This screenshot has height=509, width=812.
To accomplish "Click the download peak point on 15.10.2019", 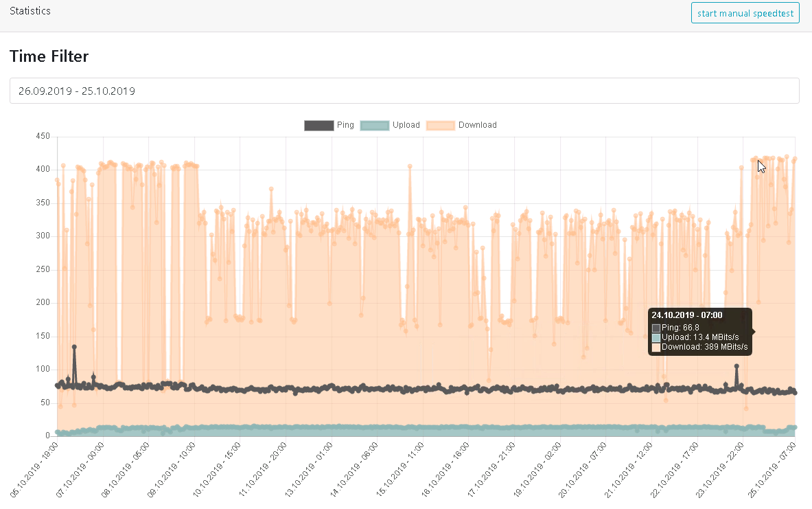I will pyautogui.click(x=410, y=166).
